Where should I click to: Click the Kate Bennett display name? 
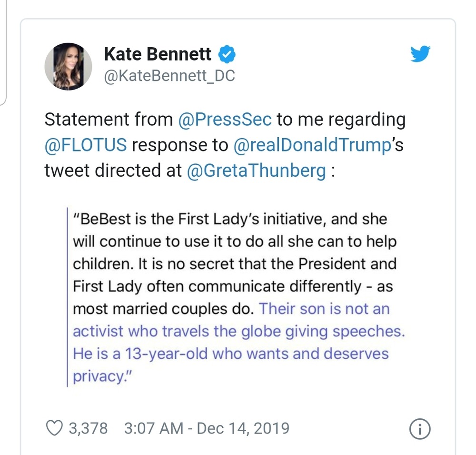pyautogui.click(x=158, y=54)
